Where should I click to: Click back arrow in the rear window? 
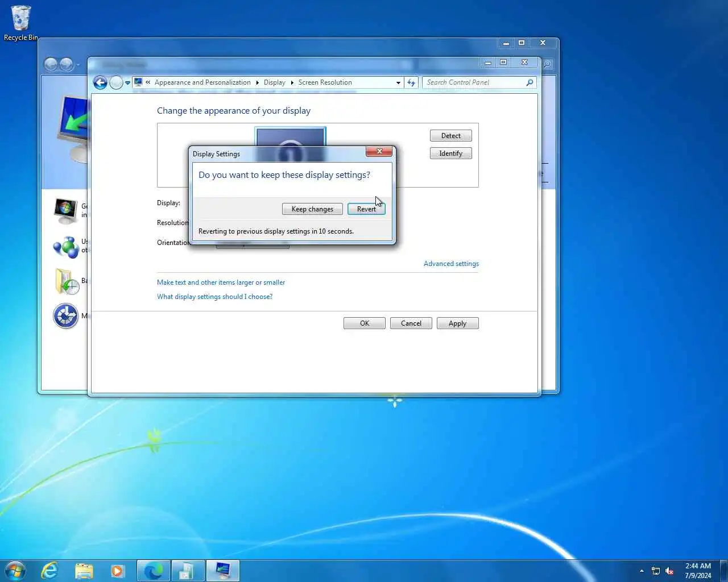[x=51, y=65]
